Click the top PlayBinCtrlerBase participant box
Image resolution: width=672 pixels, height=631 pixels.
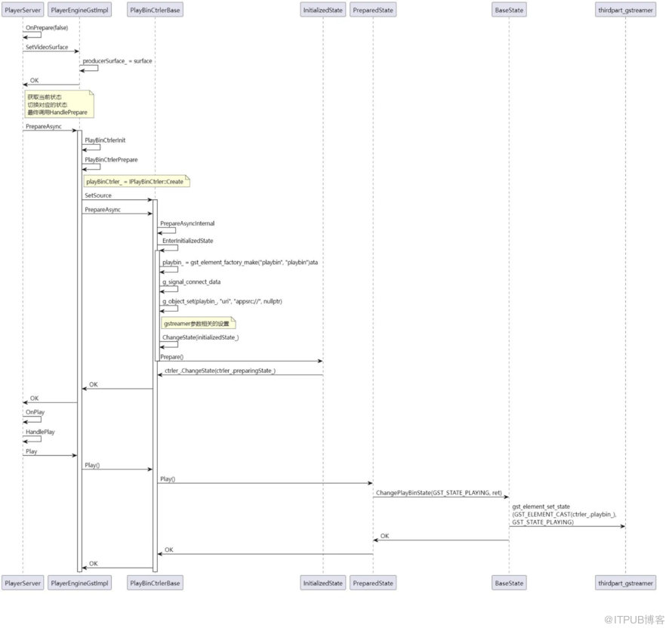coord(155,11)
